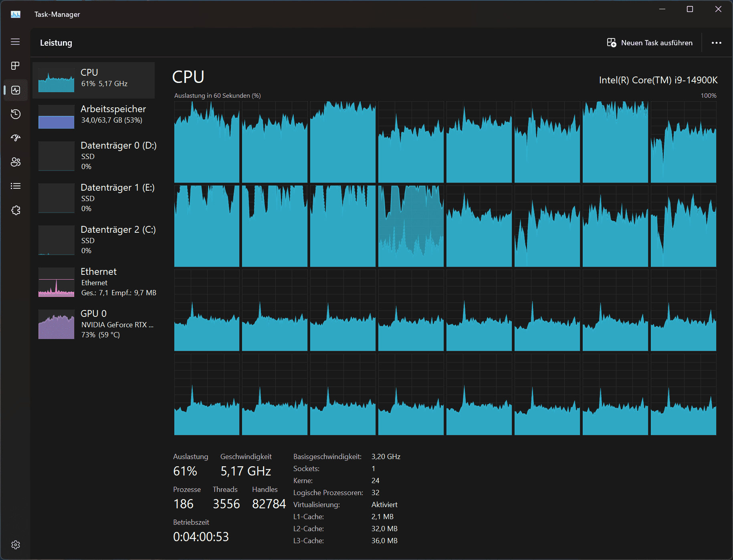The width and height of the screenshot is (733, 560).
Task: Click the 3556 Threads value
Action: pos(226,504)
